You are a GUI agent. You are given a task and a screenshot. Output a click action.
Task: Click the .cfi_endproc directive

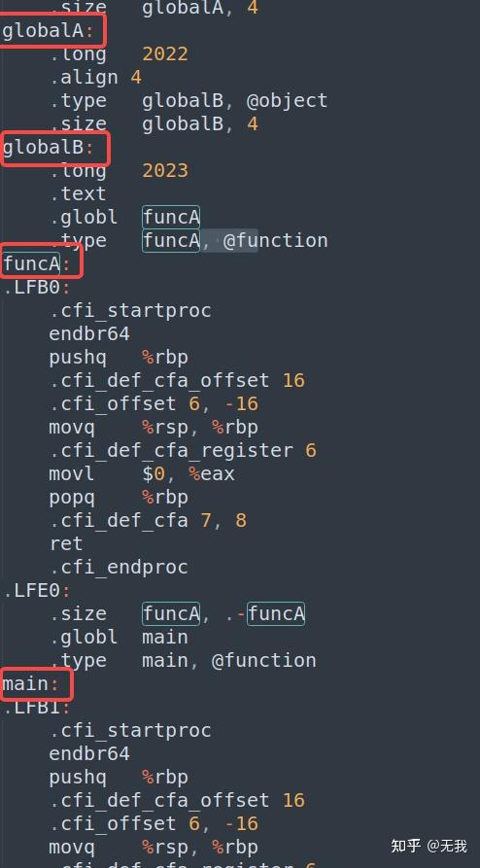[119, 568]
